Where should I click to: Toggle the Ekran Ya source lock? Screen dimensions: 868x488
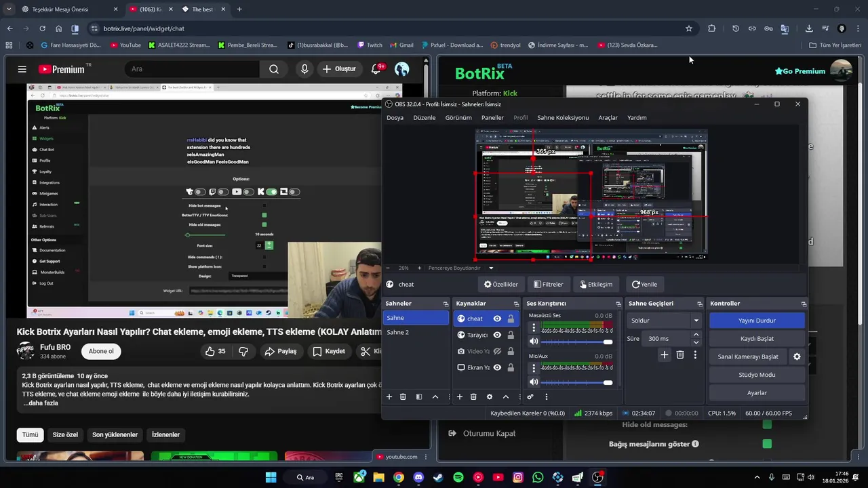pyautogui.click(x=511, y=367)
